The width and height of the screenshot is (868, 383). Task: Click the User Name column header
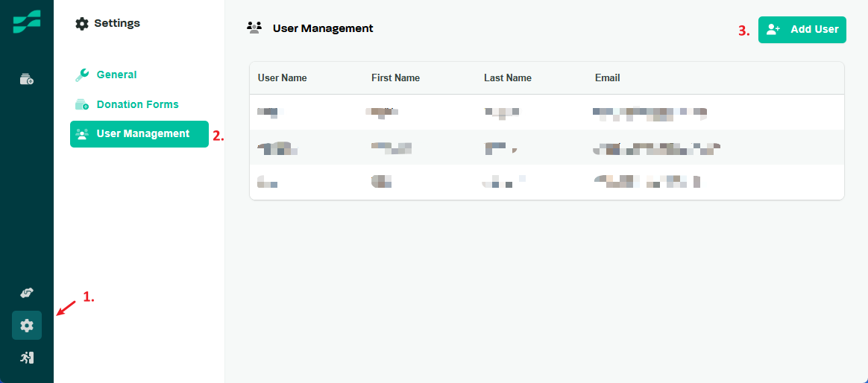pos(282,78)
